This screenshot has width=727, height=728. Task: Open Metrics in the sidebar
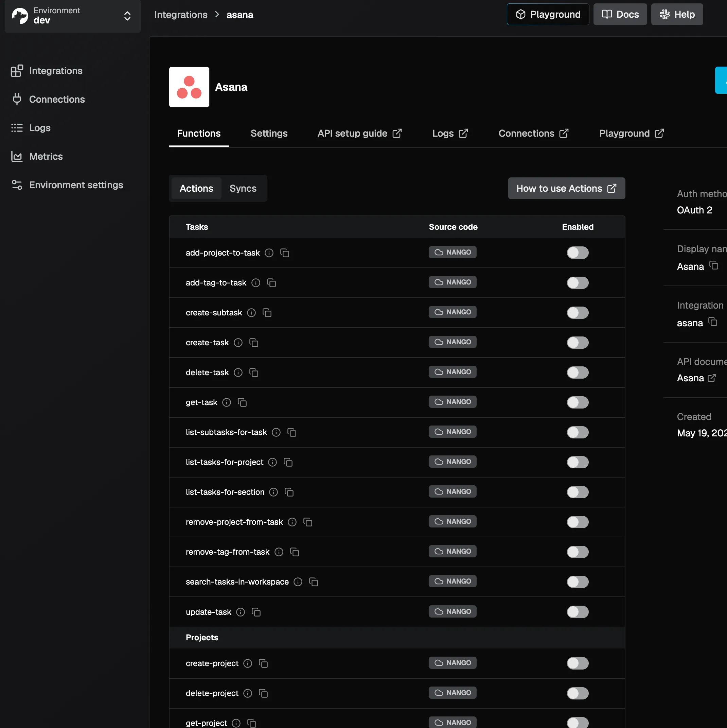coord(37,156)
